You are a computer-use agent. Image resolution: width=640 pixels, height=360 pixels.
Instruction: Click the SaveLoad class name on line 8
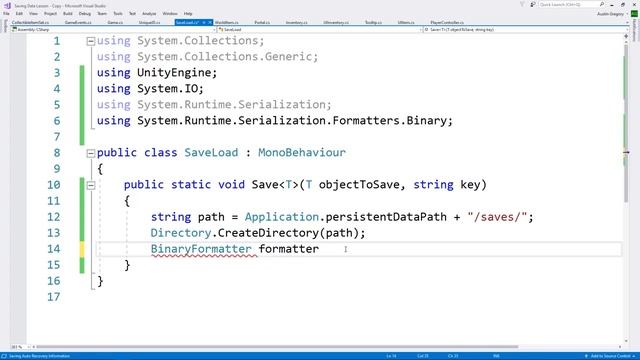pyautogui.click(x=211, y=153)
